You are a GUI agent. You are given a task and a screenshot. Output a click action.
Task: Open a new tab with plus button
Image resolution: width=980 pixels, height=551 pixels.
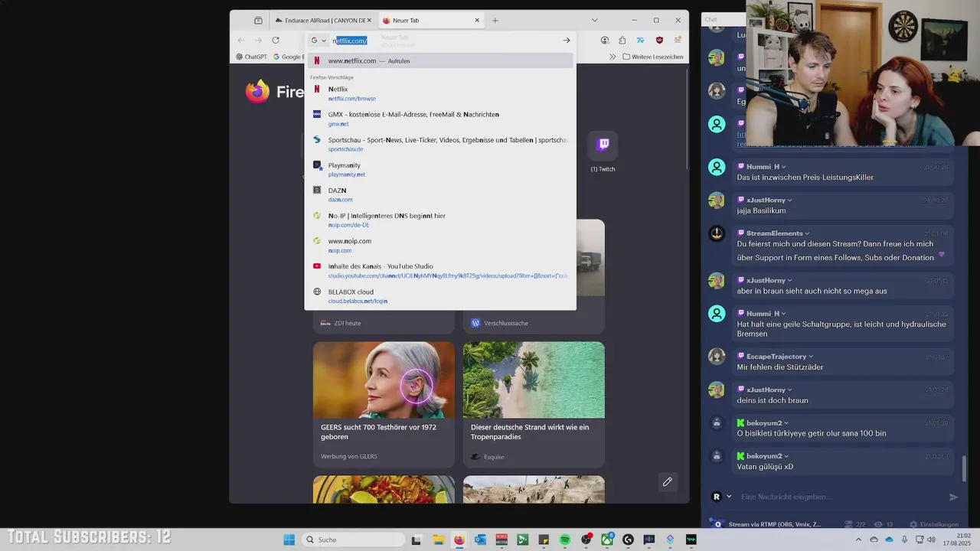point(495,21)
